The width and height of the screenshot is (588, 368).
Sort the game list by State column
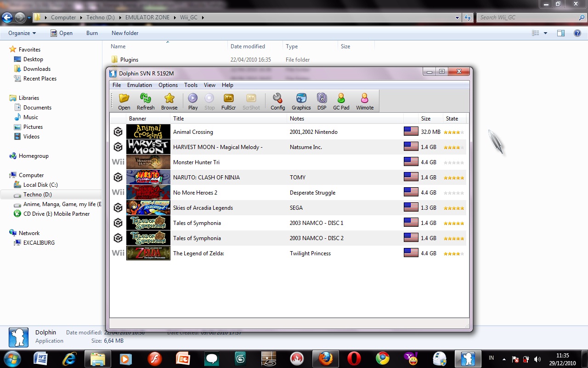(x=455, y=119)
